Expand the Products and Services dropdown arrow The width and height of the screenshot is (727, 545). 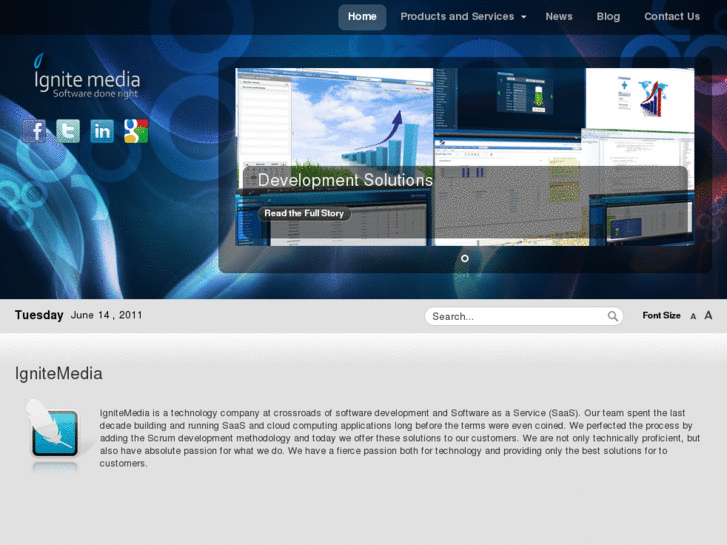pyautogui.click(x=524, y=17)
